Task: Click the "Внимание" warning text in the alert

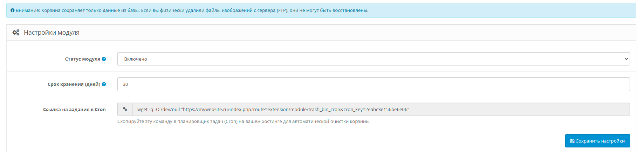Action: (x=27, y=11)
